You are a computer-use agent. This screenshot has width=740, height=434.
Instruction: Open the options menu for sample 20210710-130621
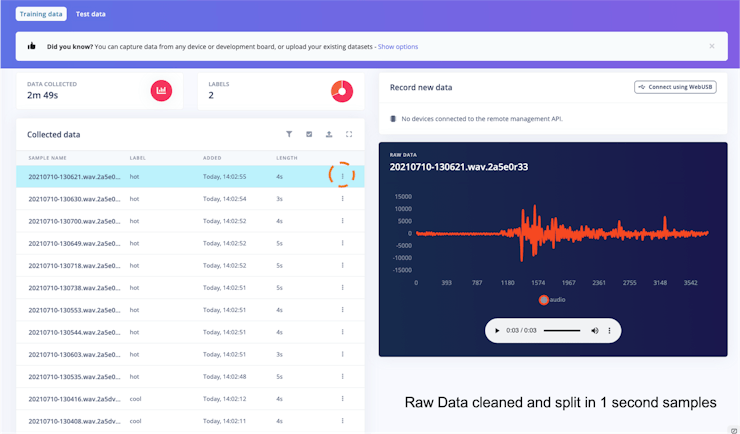(x=342, y=177)
